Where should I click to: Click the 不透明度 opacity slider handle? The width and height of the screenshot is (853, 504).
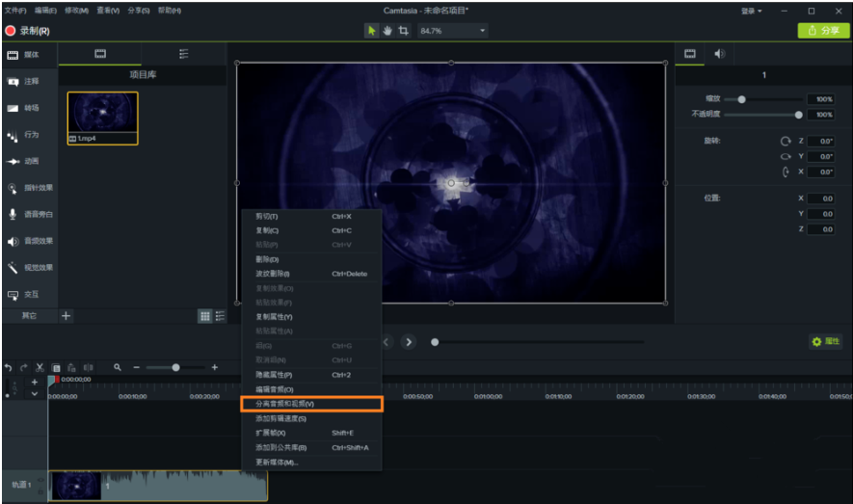click(x=799, y=115)
